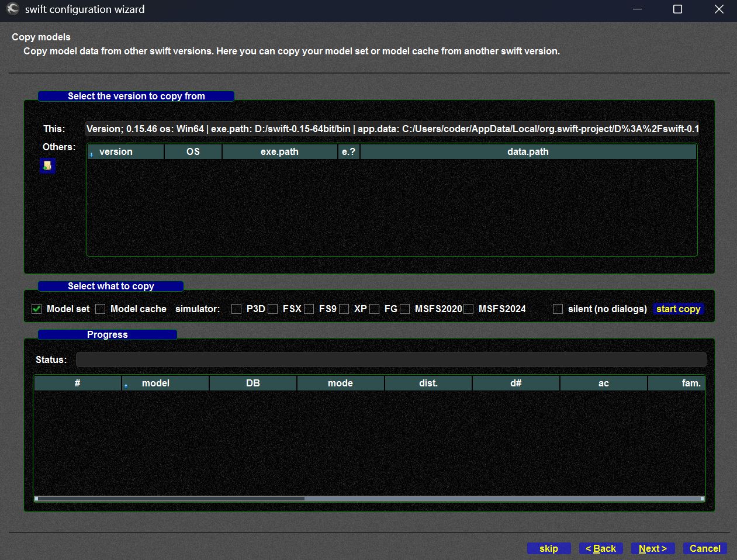Image resolution: width=737 pixels, height=560 pixels.
Task: Sort progress table by fam. column
Action: click(x=676, y=383)
